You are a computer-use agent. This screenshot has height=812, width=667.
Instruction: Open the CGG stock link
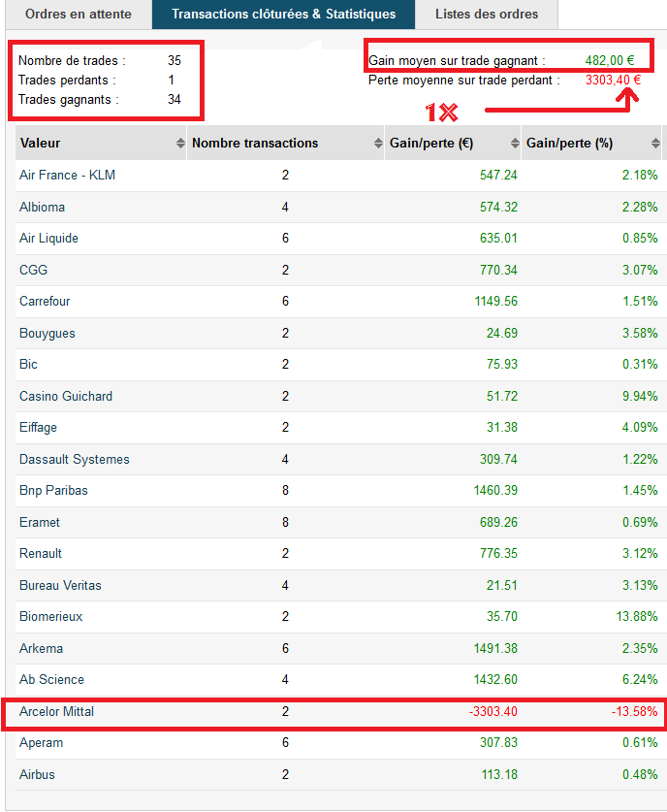coord(33,270)
